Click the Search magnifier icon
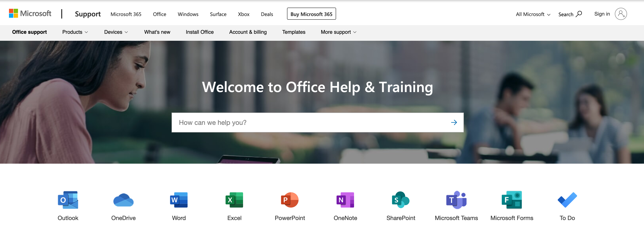Viewport: 644px width, 229px height. click(579, 14)
